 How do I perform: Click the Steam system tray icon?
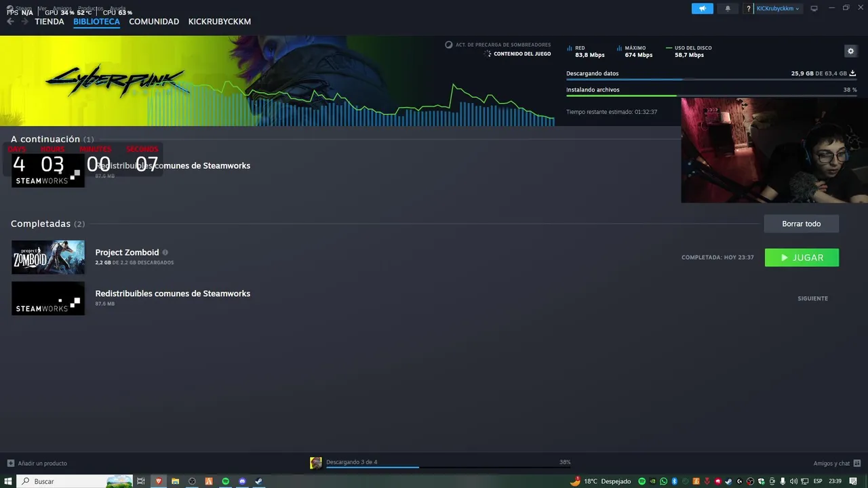728,481
